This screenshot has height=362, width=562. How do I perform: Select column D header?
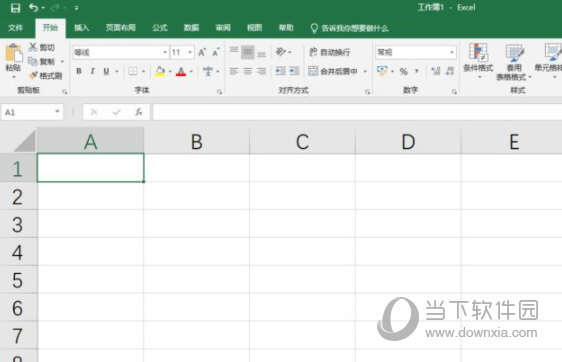tap(408, 141)
